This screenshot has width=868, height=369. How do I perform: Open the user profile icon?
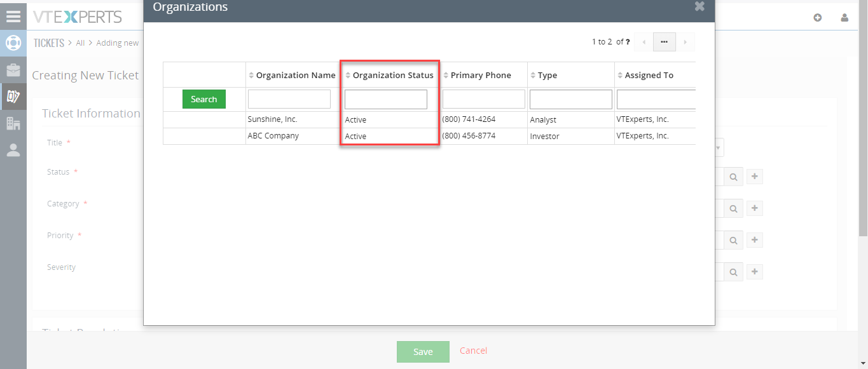(x=844, y=18)
